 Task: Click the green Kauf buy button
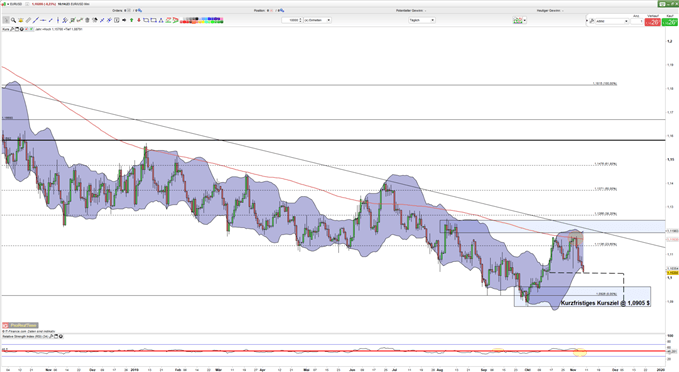click(x=670, y=22)
